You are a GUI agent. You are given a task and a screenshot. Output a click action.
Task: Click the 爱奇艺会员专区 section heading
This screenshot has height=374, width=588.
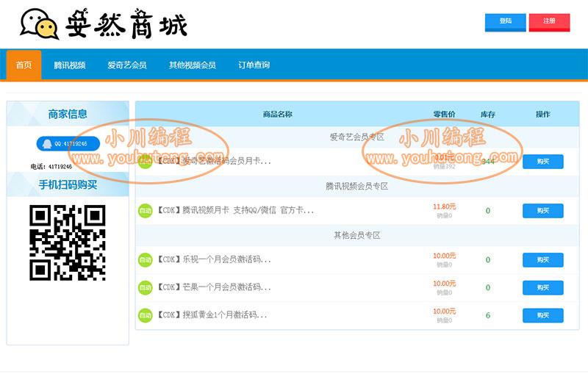pos(357,137)
